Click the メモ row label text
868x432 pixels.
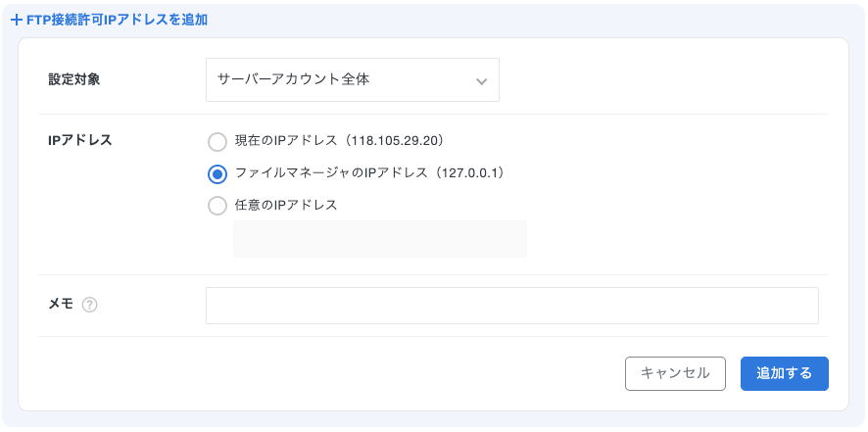pyautogui.click(x=61, y=304)
